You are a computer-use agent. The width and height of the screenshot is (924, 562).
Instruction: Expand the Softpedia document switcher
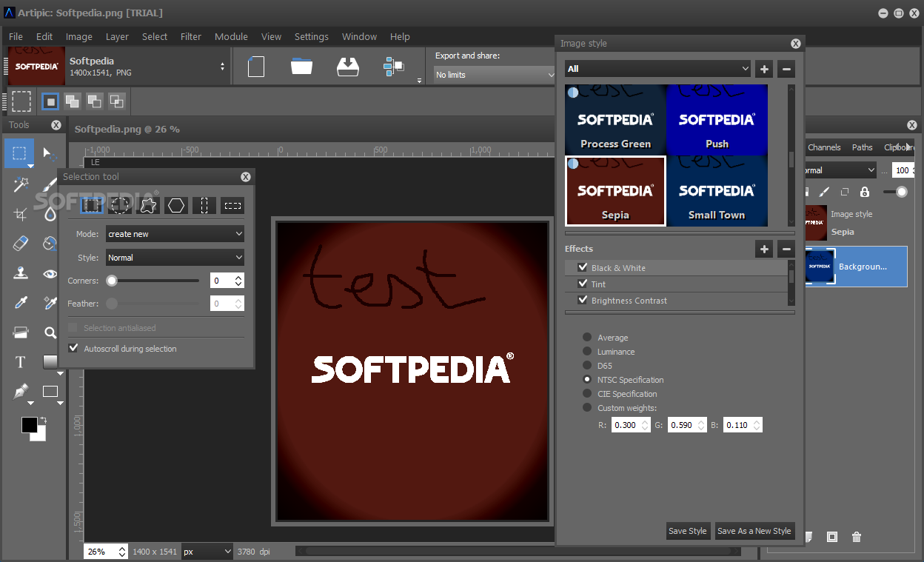tap(222, 67)
